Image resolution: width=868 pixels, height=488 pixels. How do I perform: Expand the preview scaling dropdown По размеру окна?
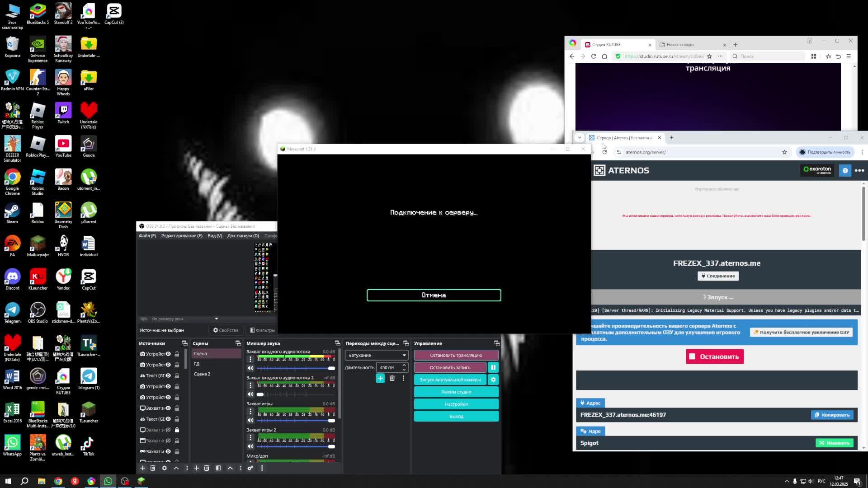click(216, 319)
